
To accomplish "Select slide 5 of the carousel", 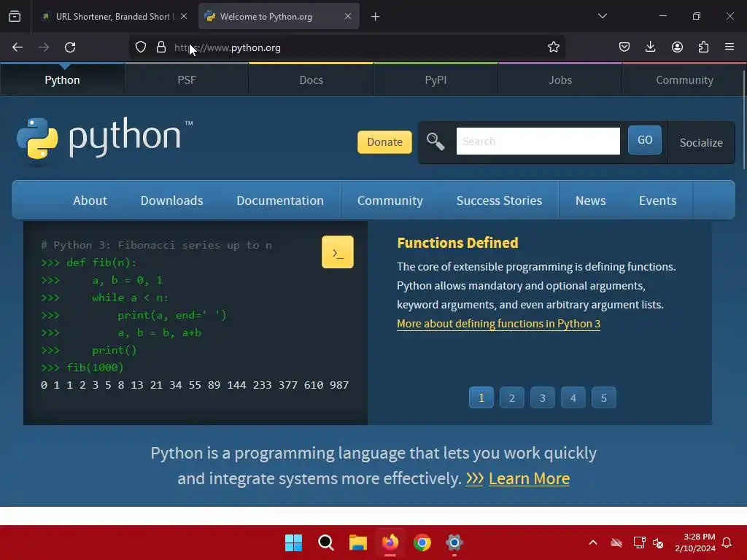I will pos(603,397).
